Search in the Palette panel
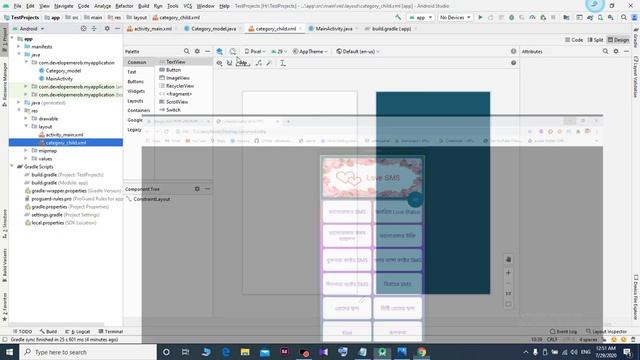 click(x=187, y=51)
